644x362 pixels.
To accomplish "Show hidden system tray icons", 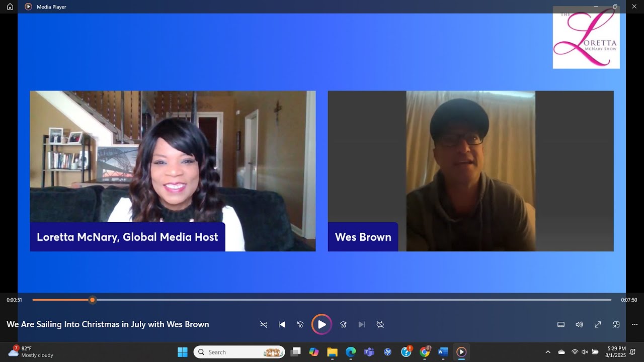I will [x=548, y=352].
